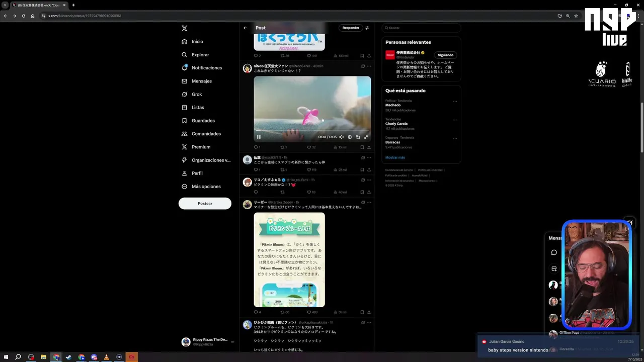
Task: Open Grok from the sidebar
Action: click(192, 94)
